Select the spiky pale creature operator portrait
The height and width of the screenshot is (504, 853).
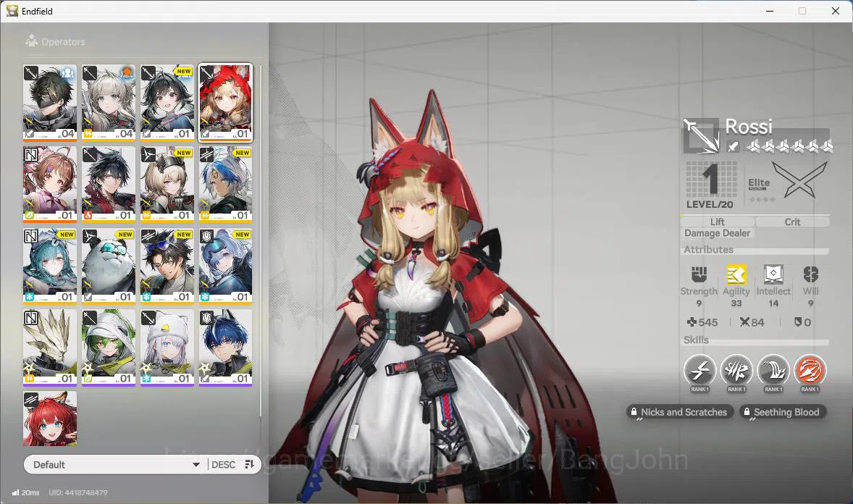click(x=50, y=348)
